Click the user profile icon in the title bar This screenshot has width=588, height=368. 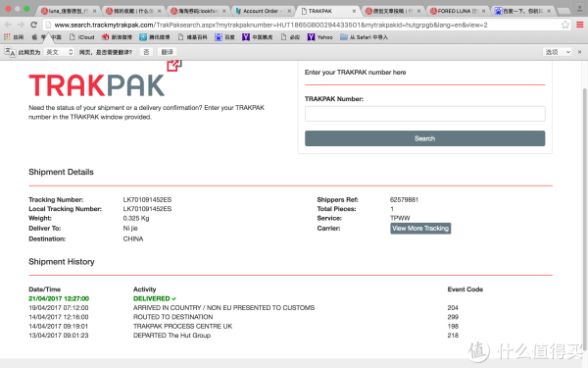click(x=579, y=8)
